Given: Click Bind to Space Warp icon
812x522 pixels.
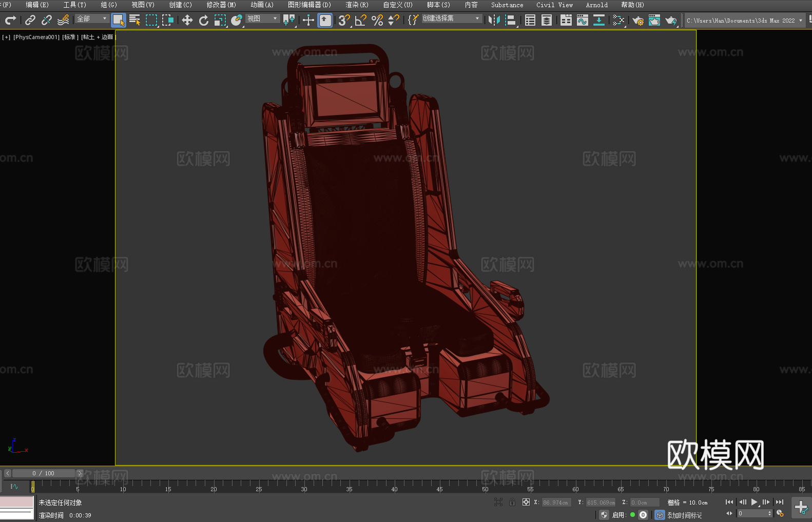Looking at the screenshot, I should (63, 20).
